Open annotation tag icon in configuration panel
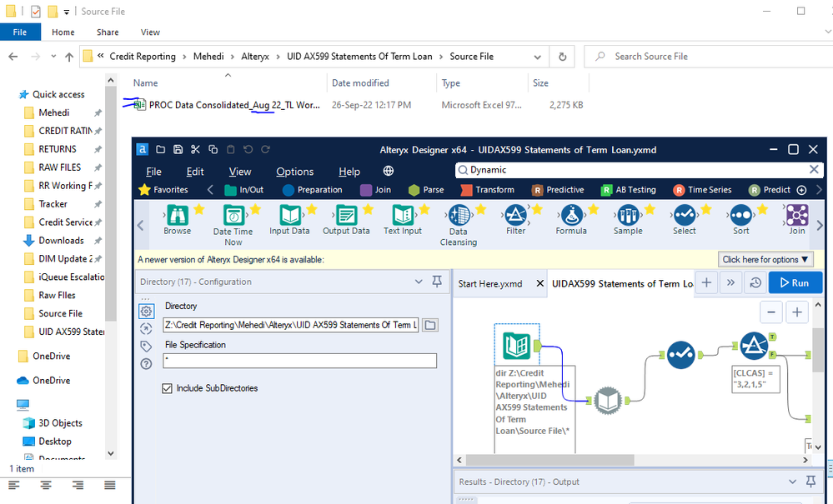Viewport: 833px width, 504px height. (x=146, y=347)
